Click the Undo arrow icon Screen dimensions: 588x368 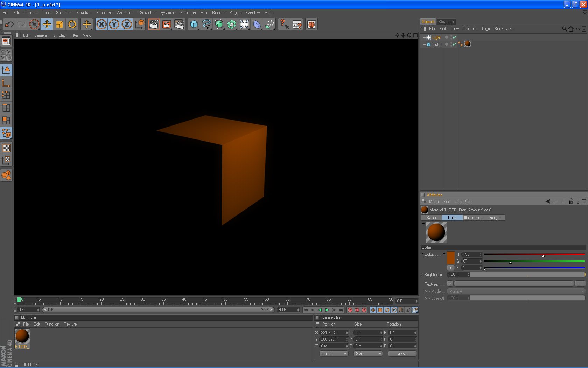pyautogui.click(x=9, y=25)
